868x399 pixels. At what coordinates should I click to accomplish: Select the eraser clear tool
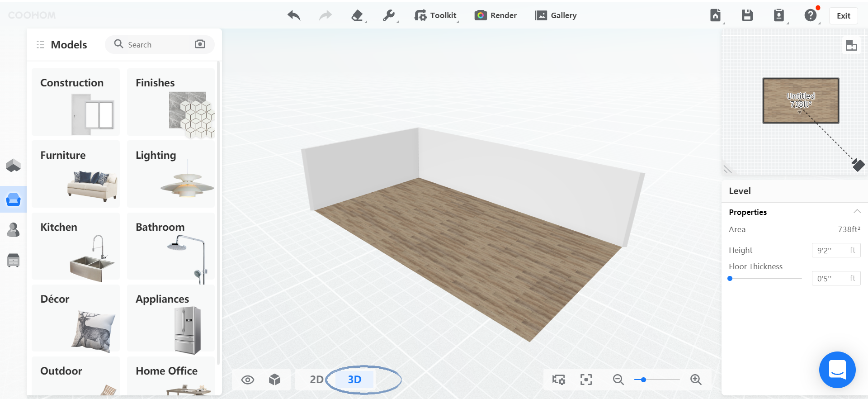coord(357,15)
